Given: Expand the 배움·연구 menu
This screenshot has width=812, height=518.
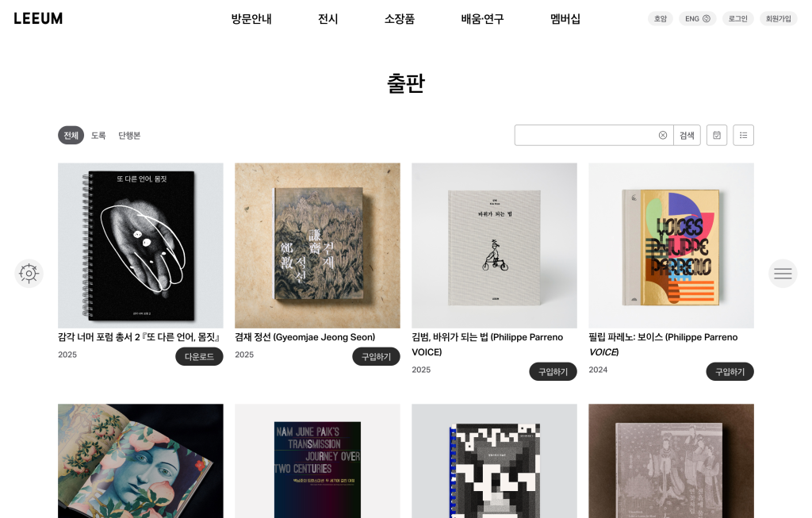Looking at the screenshot, I should point(482,19).
